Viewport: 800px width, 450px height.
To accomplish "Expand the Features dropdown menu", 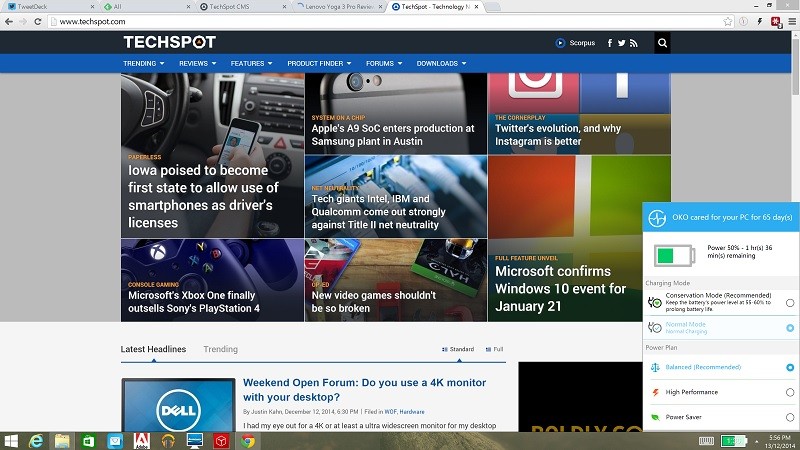I will (251, 63).
